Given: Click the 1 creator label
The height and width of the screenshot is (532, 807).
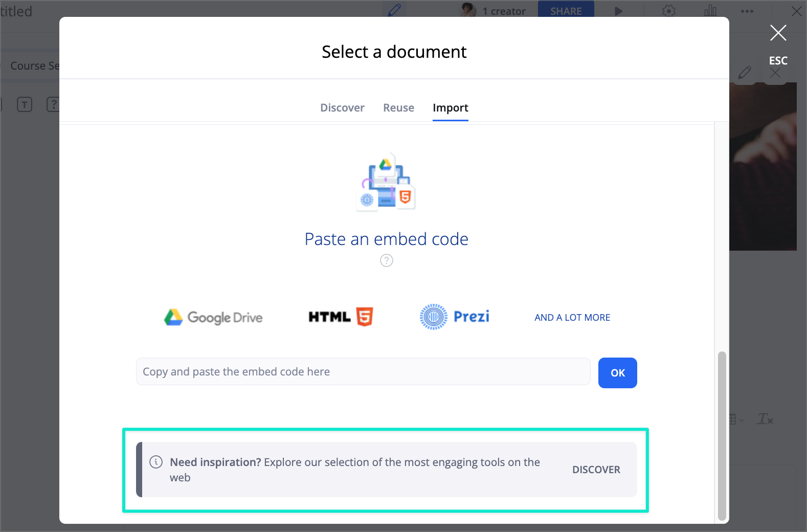Looking at the screenshot, I should pyautogui.click(x=504, y=11).
